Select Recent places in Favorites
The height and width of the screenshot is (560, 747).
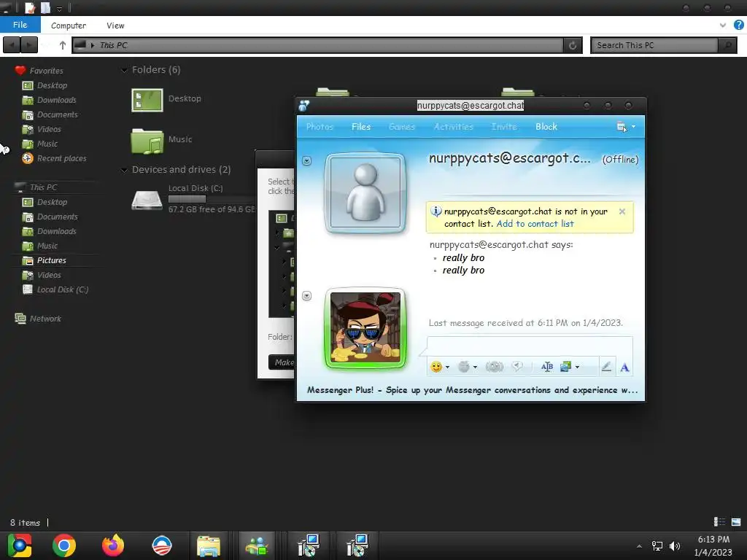point(62,158)
